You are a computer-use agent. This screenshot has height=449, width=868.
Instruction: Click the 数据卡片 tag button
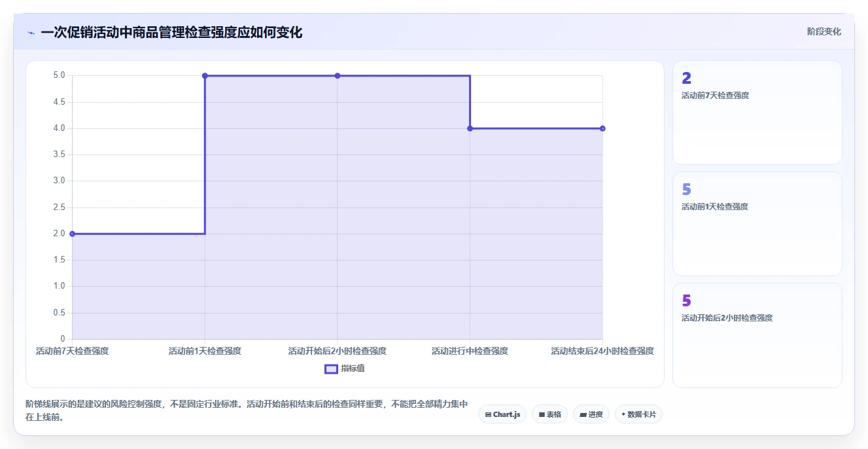(x=638, y=414)
